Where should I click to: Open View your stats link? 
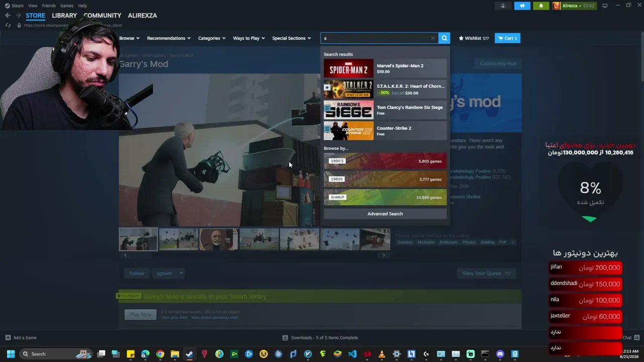click(174, 318)
